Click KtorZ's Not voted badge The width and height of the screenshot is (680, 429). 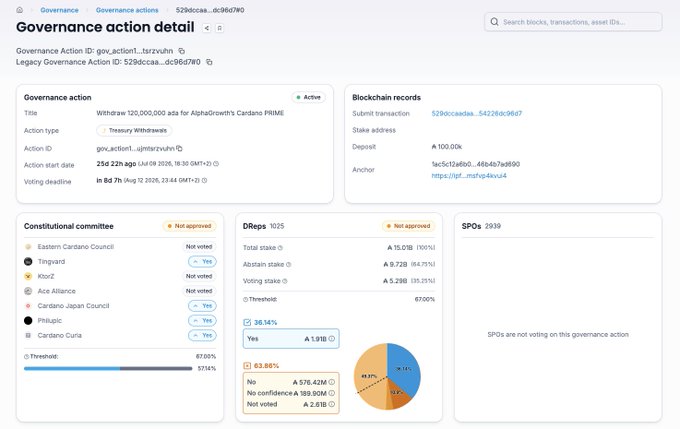click(x=199, y=276)
